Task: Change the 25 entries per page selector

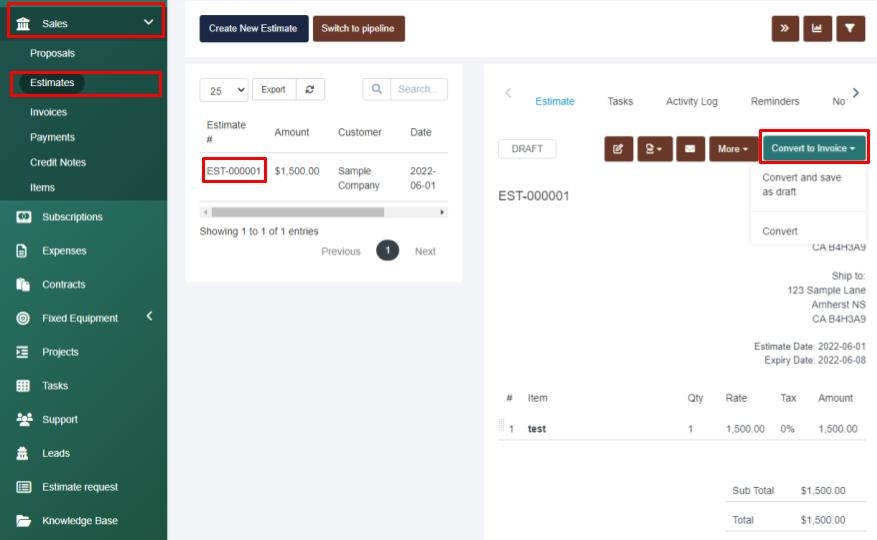Action: point(225,90)
